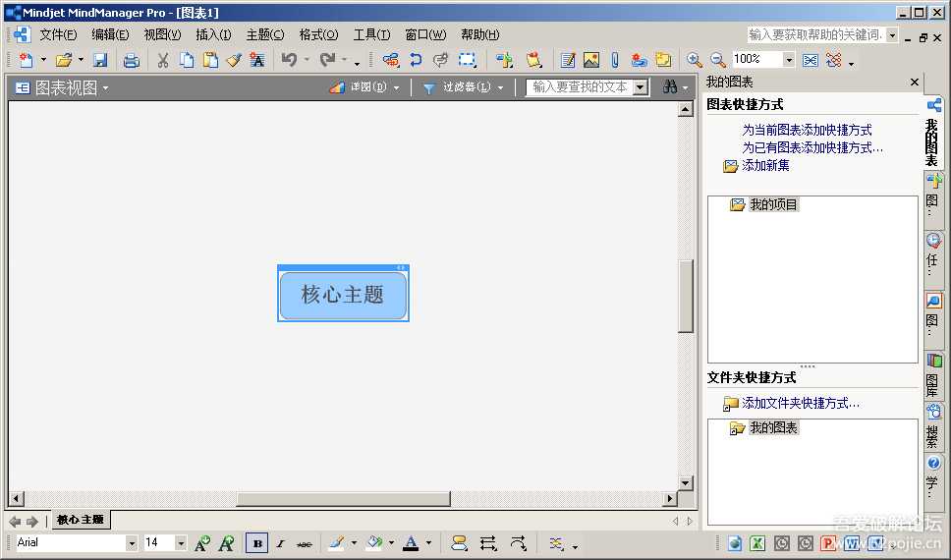Screen dimensions: 951x560
Task: Click the 添加文件夹快捷方式 link
Action: coord(801,403)
